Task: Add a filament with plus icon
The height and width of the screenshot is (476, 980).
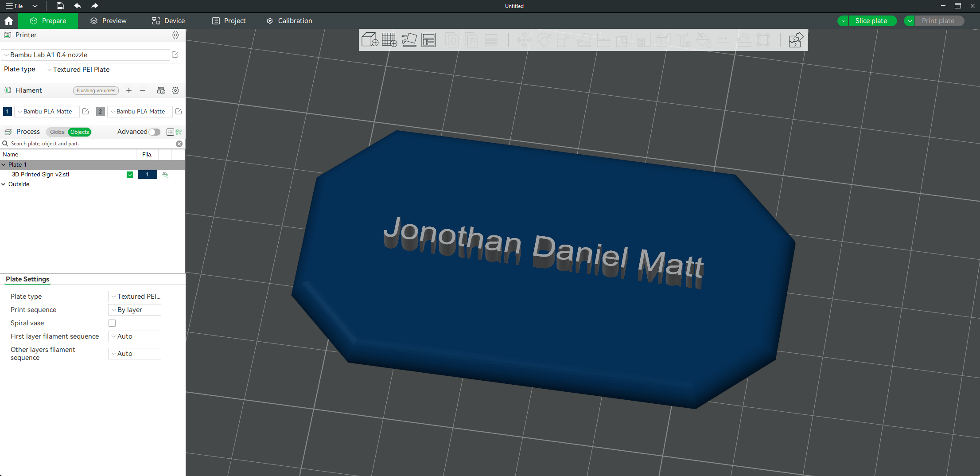Action: point(129,90)
